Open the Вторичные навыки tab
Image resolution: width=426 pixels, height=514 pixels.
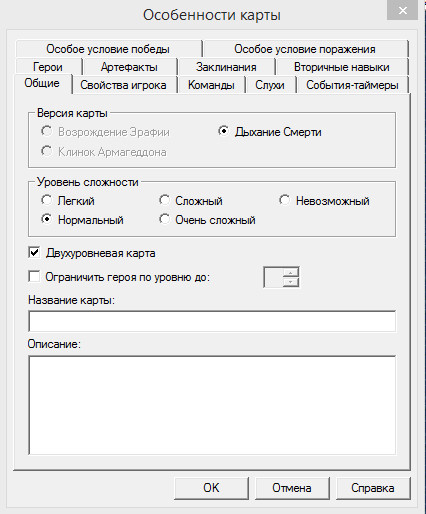(342, 67)
